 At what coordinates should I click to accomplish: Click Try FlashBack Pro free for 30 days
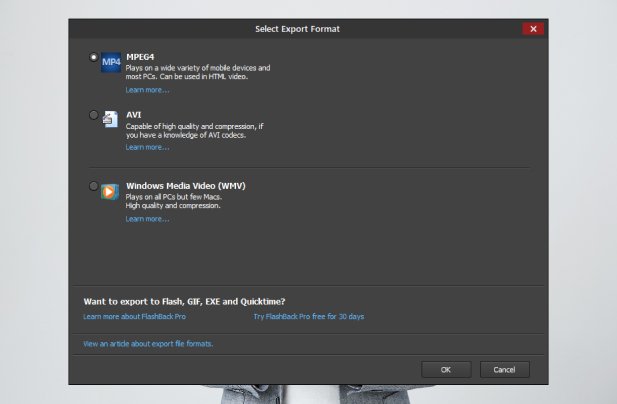click(308, 317)
